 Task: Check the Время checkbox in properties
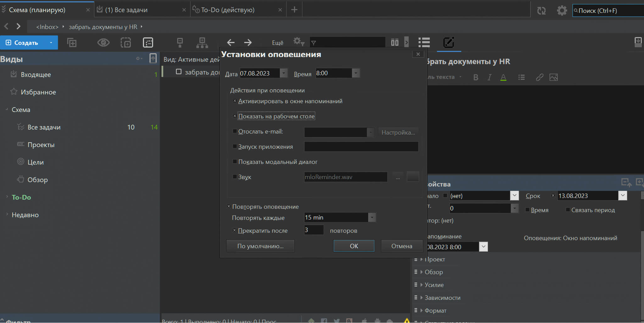pyautogui.click(x=527, y=210)
